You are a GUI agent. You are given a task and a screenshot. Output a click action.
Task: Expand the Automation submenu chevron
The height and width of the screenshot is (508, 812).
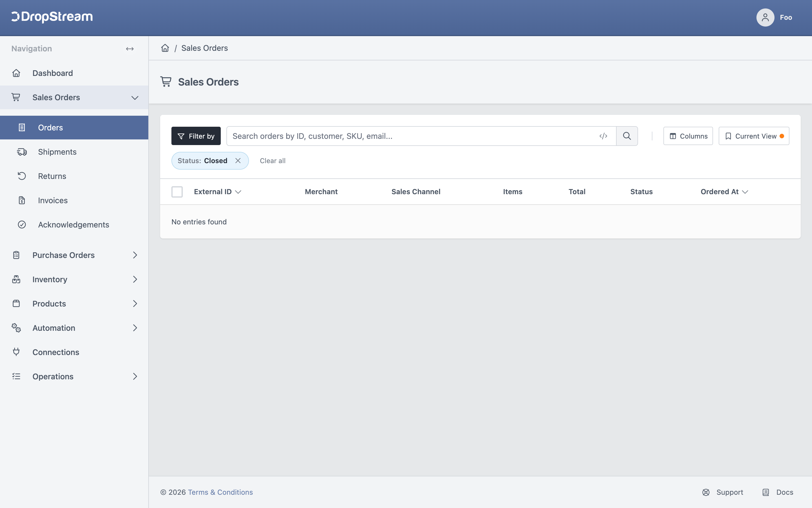135,328
